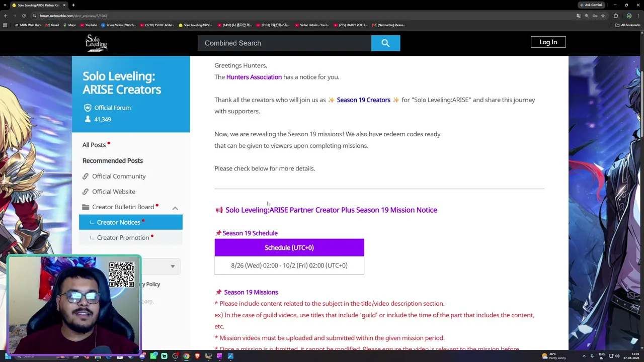Open the All Posts menu item
Screen dimensions: 644x362
[94, 145]
